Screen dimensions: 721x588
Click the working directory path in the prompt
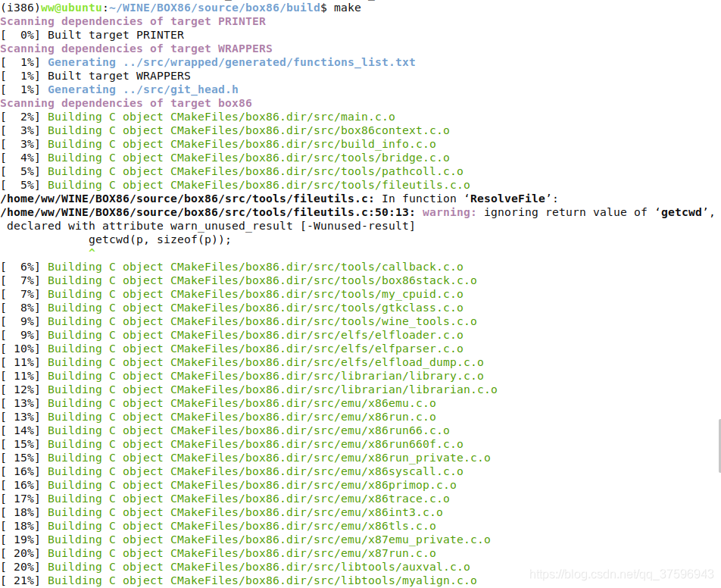point(215,8)
